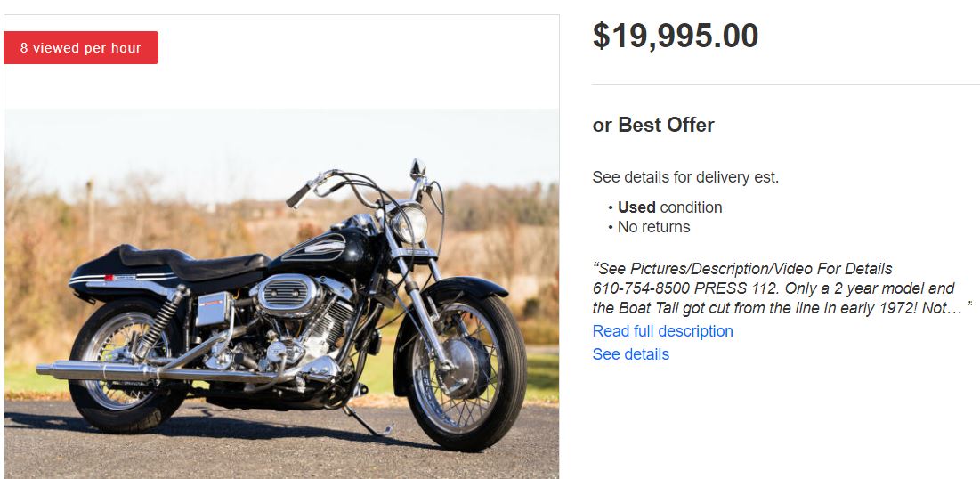Click the See details link

pyautogui.click(x=630, y=354)
